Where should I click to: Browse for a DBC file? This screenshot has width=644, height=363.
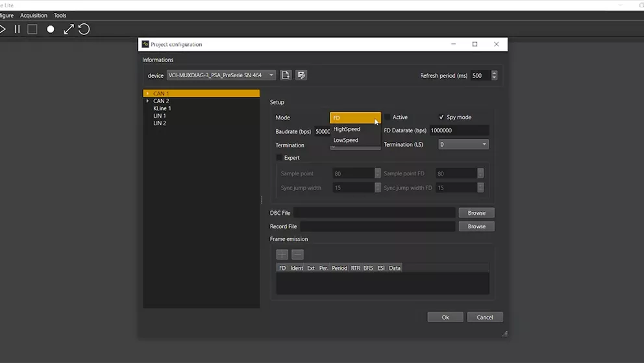point(477,213)
